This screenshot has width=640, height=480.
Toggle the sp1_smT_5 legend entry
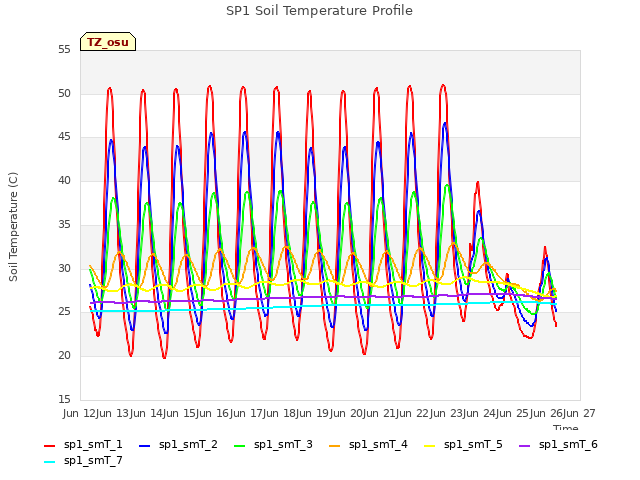464,444
